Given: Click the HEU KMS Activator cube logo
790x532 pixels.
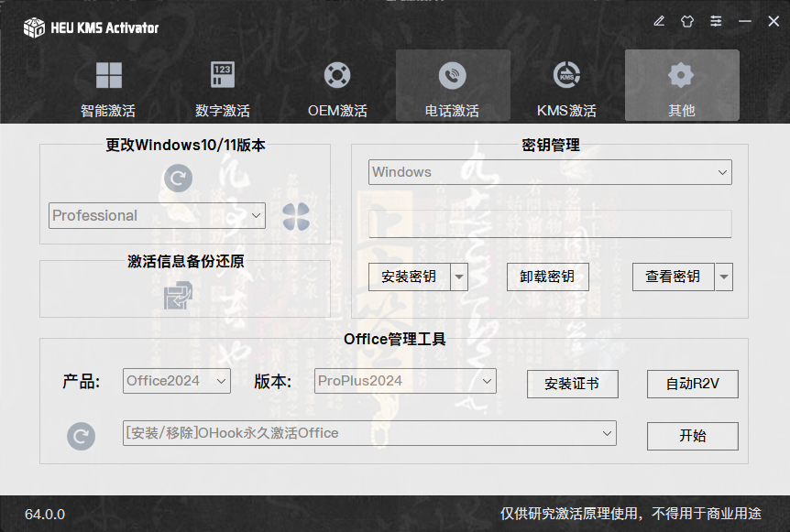Looking at the screenshot, I should pos(34,27).
